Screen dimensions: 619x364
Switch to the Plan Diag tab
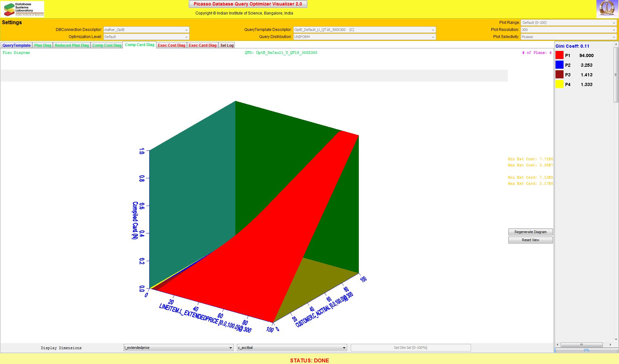(x=43, y=45)
